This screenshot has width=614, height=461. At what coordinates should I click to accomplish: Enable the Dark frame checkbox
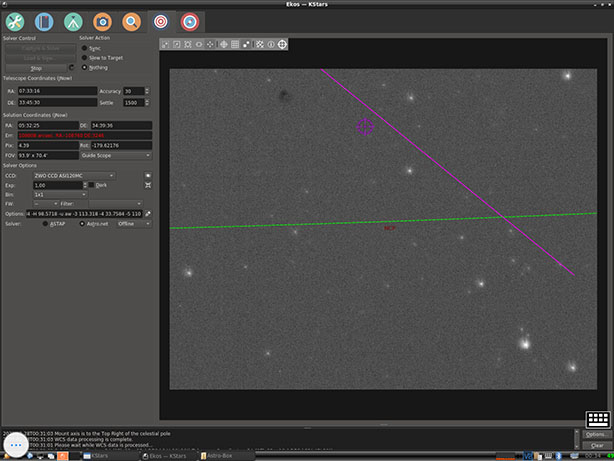point(89,185)
